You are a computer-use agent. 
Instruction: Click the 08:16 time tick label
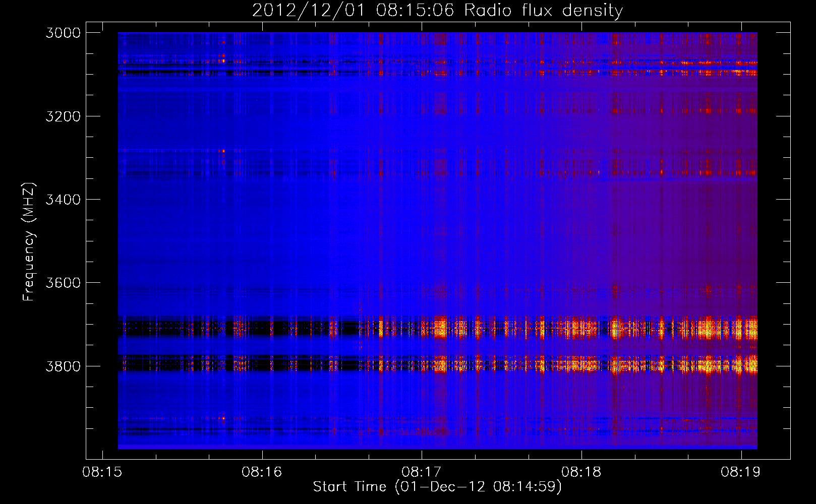click(262, 472)
